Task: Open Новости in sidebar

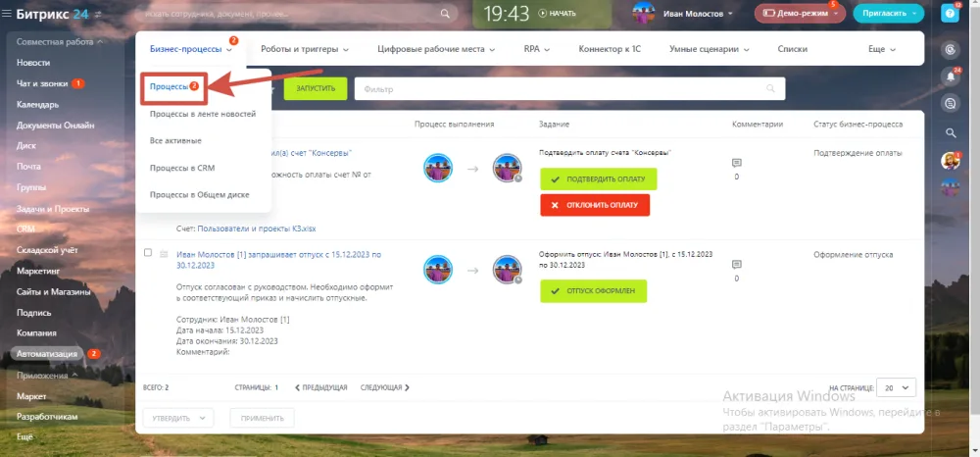Action: coord(33,63)
